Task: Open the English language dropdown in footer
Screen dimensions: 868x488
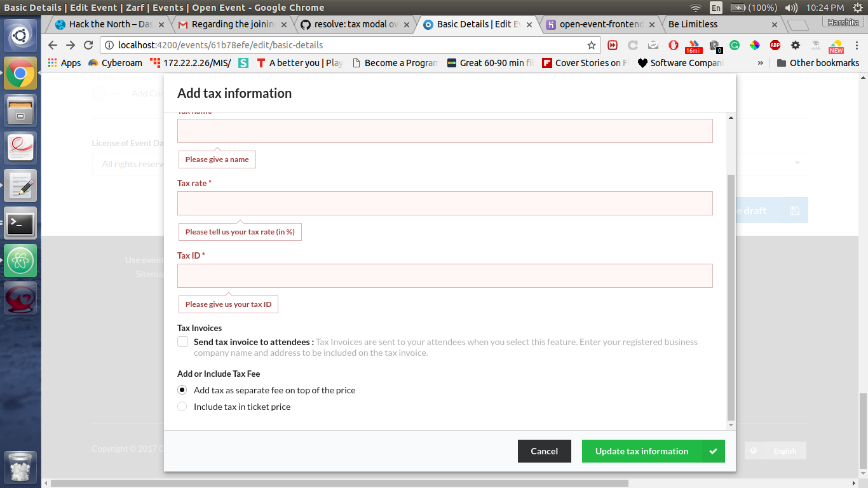Action: (775, 451)
